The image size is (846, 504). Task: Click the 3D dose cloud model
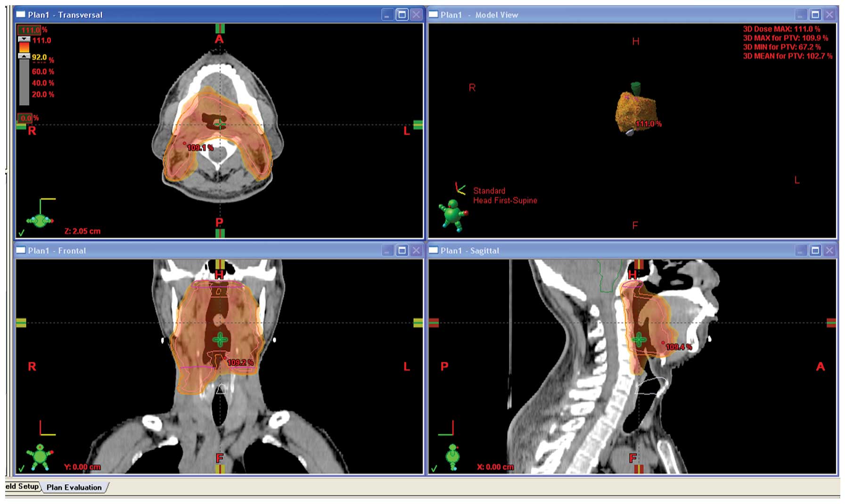[634, 112]
